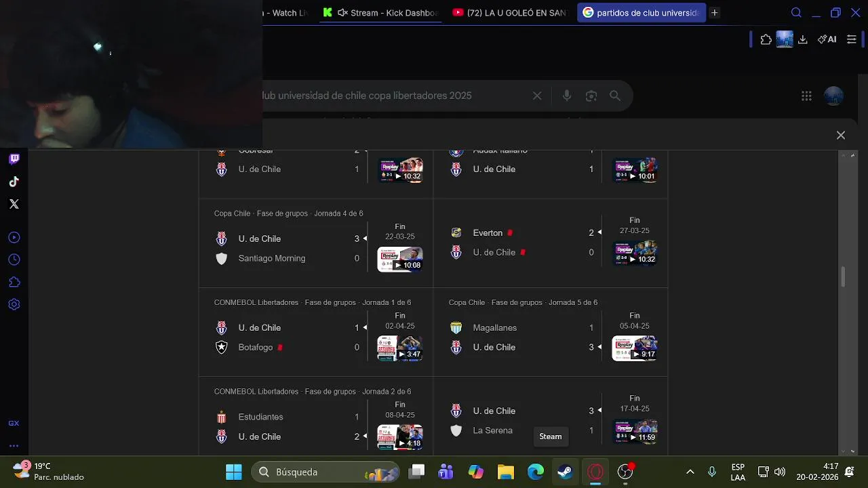Click the browser tab search magnifier icon
The image size is (868, 488).
797,12
